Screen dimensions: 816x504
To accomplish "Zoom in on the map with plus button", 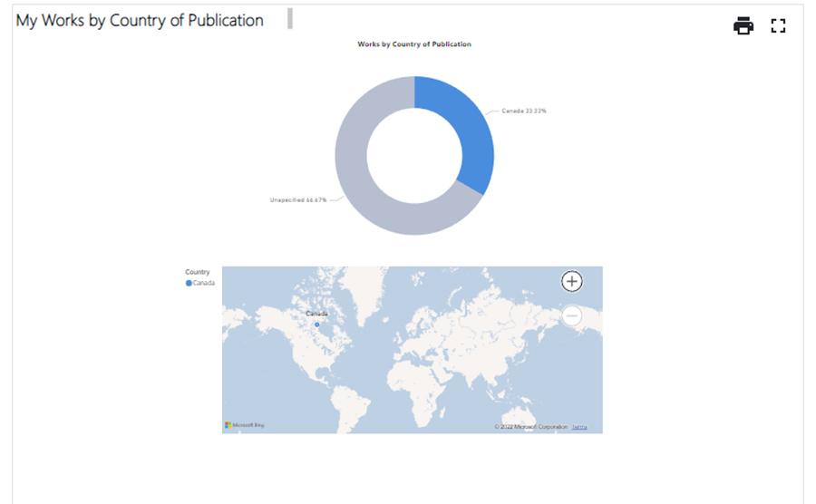I will 571,281.
